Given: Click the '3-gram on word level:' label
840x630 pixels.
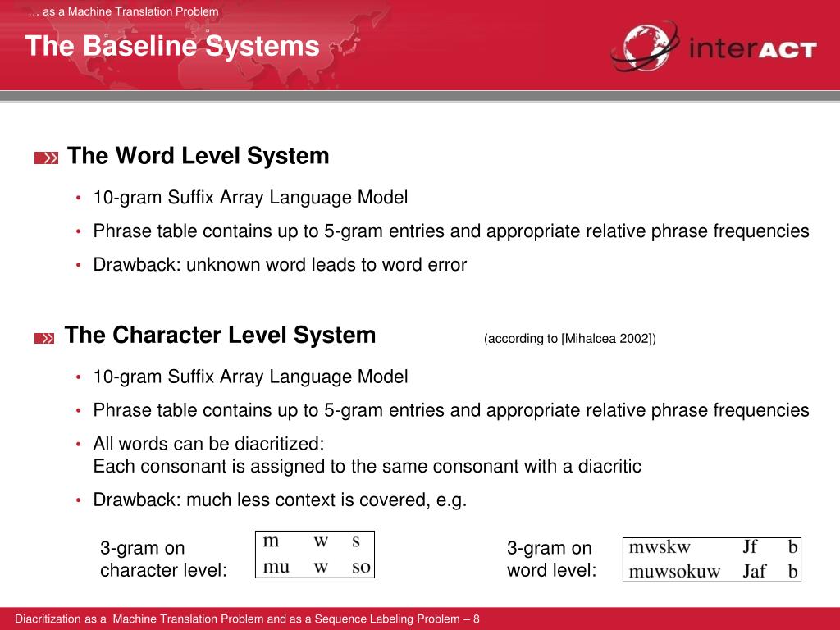Looking at the screenshot, I should 552,559.
